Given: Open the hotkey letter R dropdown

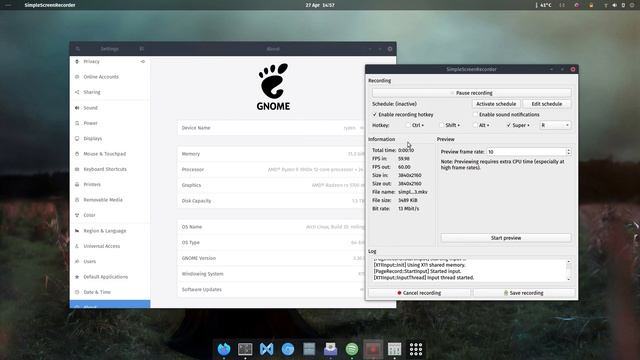Looking at the screenshot, I should (x=555, y=125).
